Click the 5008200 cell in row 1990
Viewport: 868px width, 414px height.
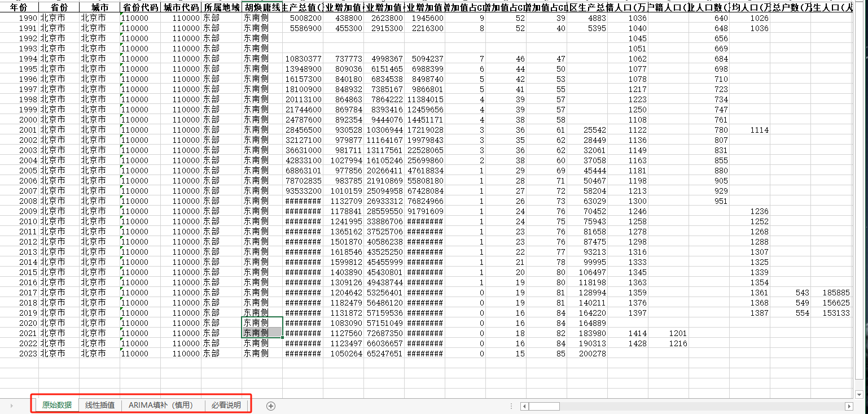click(x=303, y=18)
